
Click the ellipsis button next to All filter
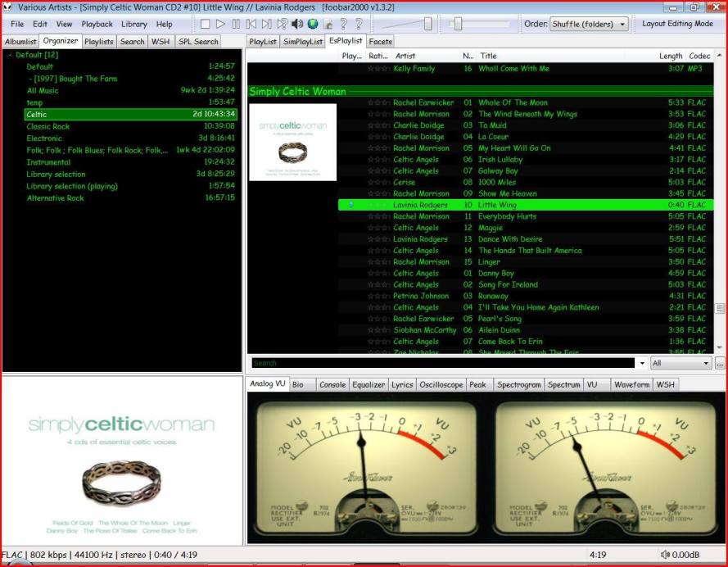click(720, 363)
